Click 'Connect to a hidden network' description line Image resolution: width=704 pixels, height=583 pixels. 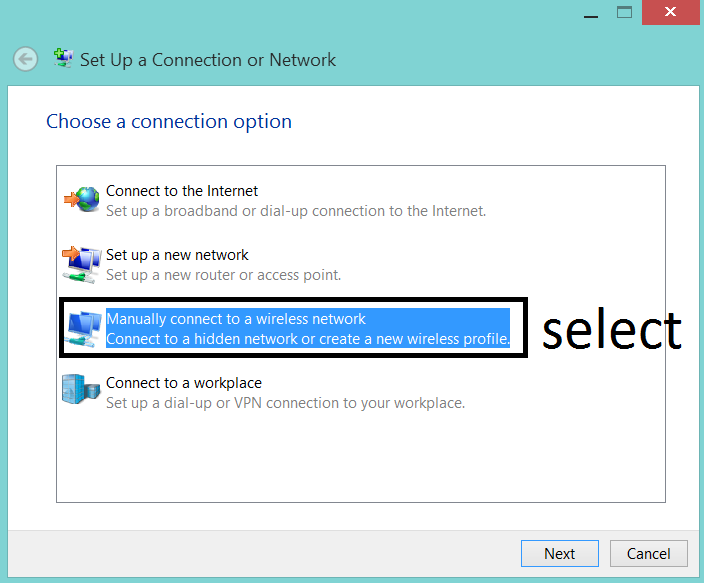click(308, 339)
